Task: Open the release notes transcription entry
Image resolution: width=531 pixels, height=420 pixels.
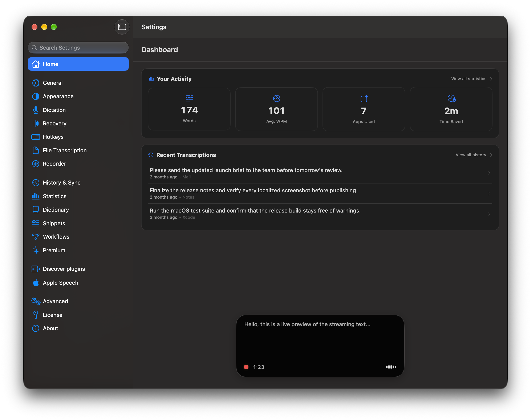Action: click(320, 194)
